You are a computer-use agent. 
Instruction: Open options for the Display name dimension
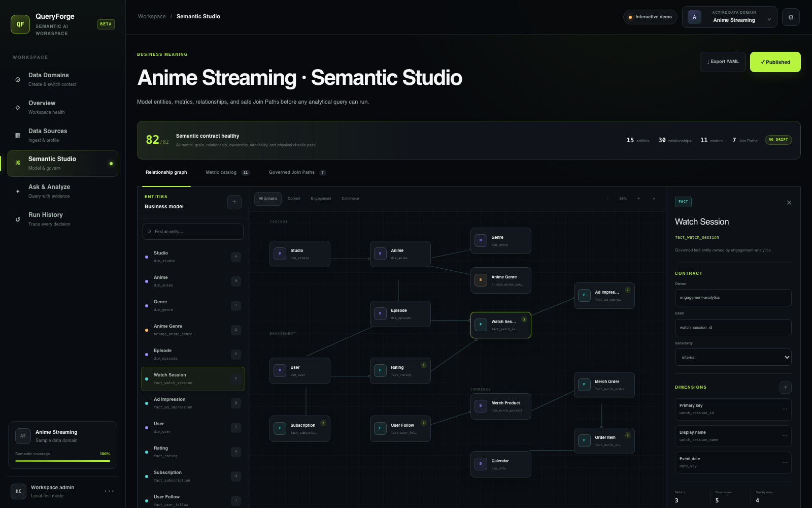(785, 436)
